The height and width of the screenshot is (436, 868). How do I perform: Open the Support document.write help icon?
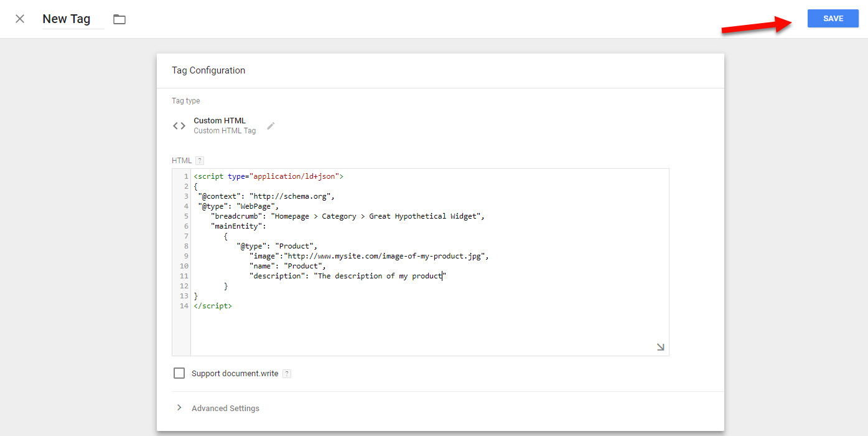tap(287, 374)
